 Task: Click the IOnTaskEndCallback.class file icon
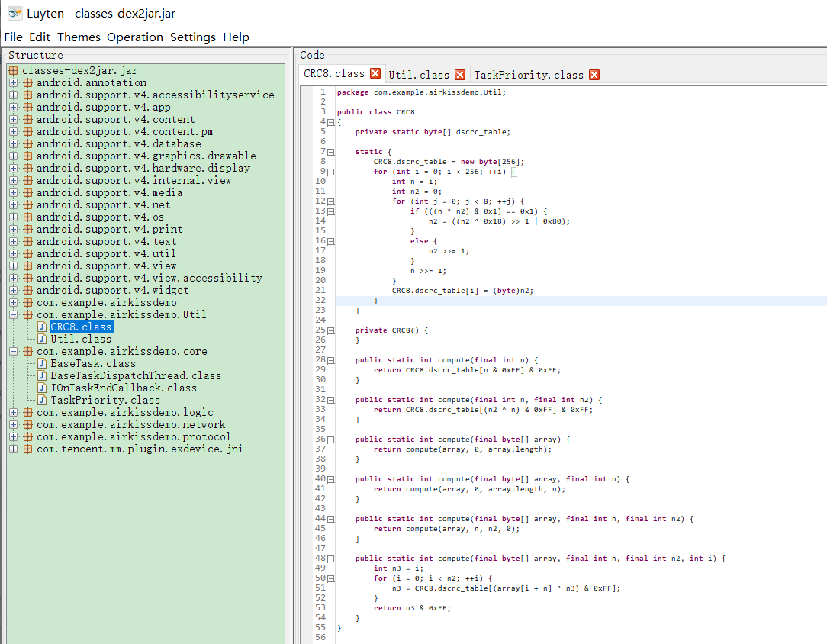(x=42, y=388)
